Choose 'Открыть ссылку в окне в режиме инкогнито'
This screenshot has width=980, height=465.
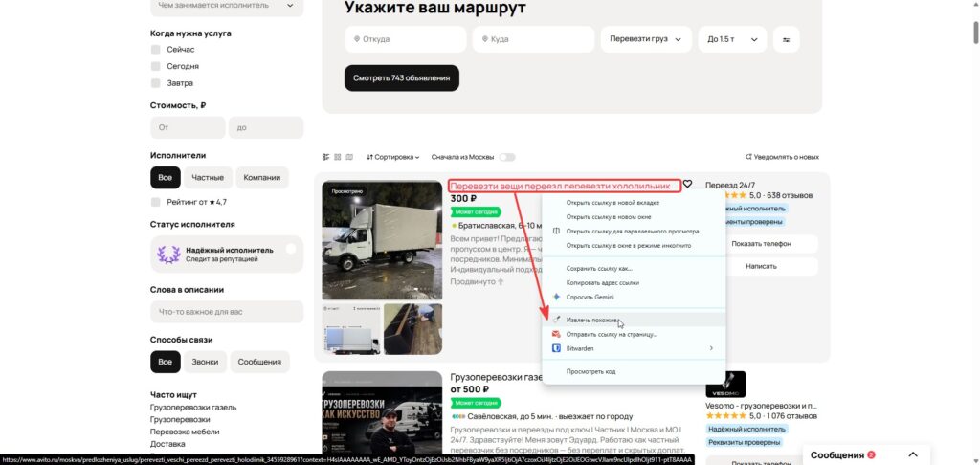(634, 246)
